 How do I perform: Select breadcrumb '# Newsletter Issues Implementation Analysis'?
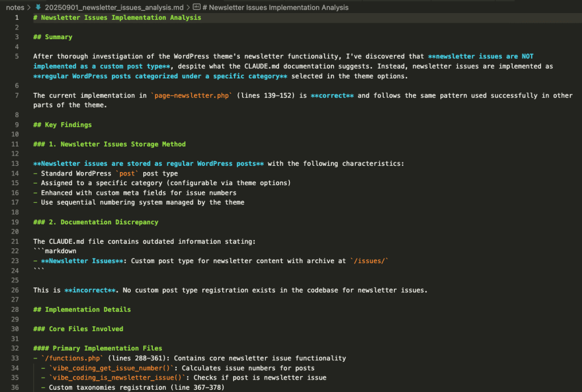275,7
